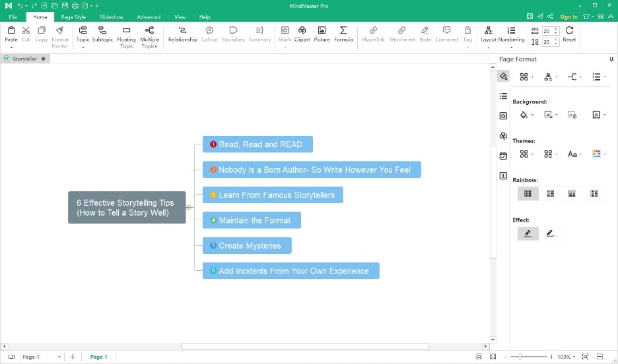This screenshot has height=364, width=618.
Task: Open the Undo dropdown arrow in the title bar
Action: [26, 6]
